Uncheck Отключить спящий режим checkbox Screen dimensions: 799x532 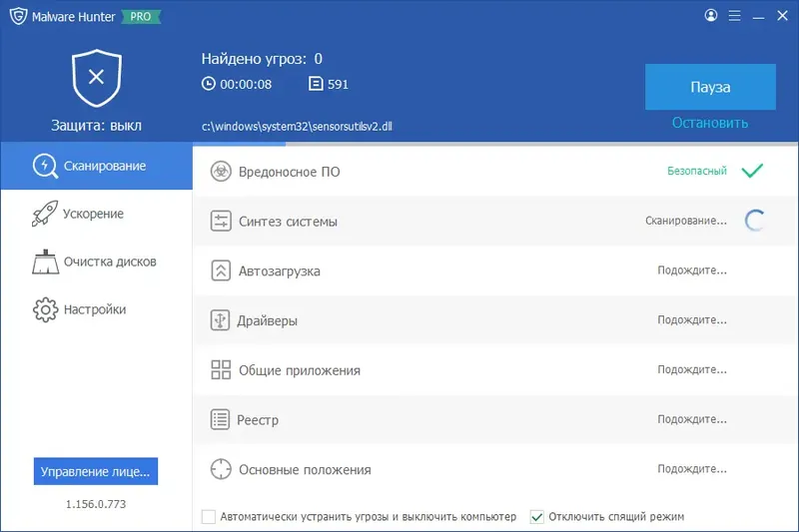coord(537,517)
